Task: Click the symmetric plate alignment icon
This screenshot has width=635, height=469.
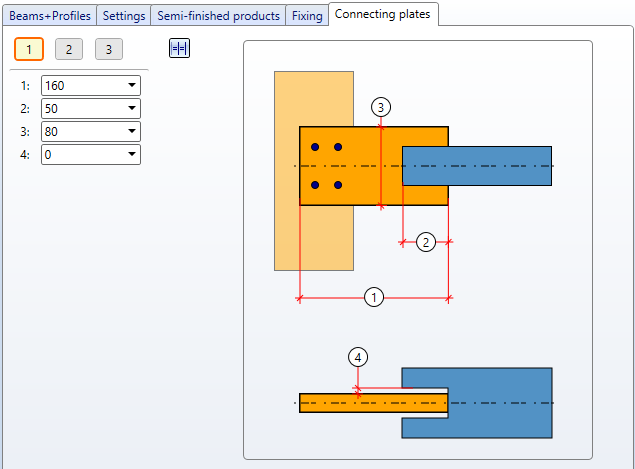Action: click(179, 49)
